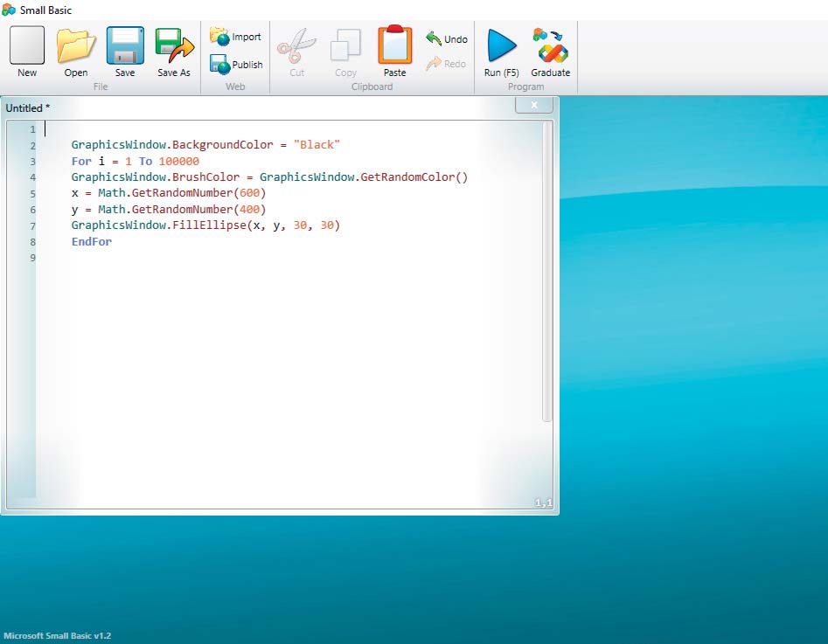The height and width of the screenshot is (644, 828).
Task: Click the disabled Cut scissors icon
Action: pos(296,52)
